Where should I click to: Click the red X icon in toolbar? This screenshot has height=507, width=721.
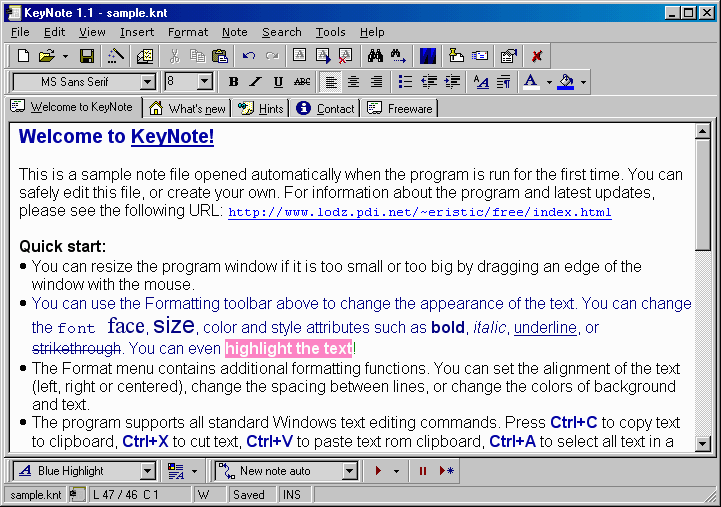[x=537, y=56]
